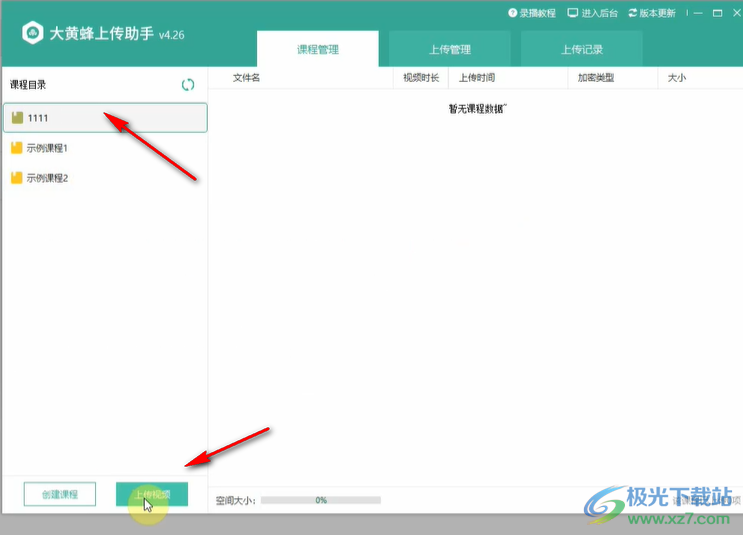Viewport: 743px width, 535px height.
Task: Click the 大黄蜂 app logo icon
Action: [32, 33]
